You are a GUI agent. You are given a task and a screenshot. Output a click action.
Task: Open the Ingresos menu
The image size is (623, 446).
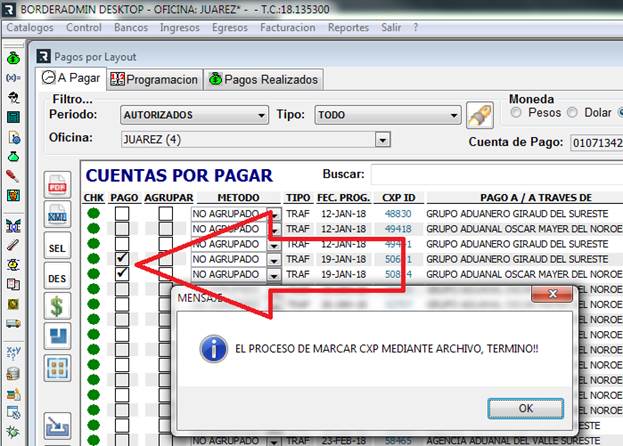(180, 27)
